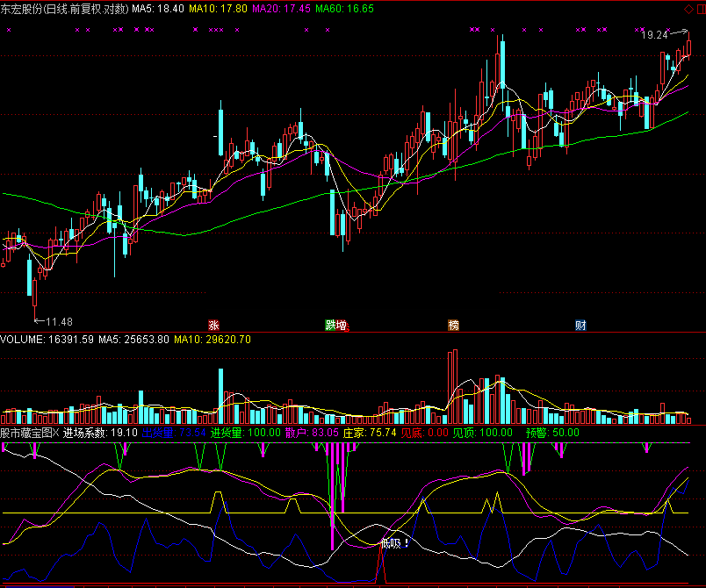Open the green 跌 event marker

coord(331,326)
